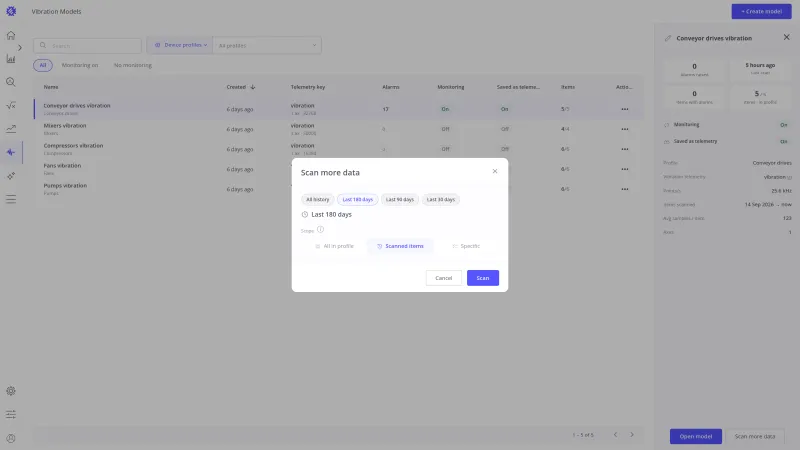Click the Telemetry key column header
The height and width of the screenshot is (450, 800).
(x=308, y=87)
